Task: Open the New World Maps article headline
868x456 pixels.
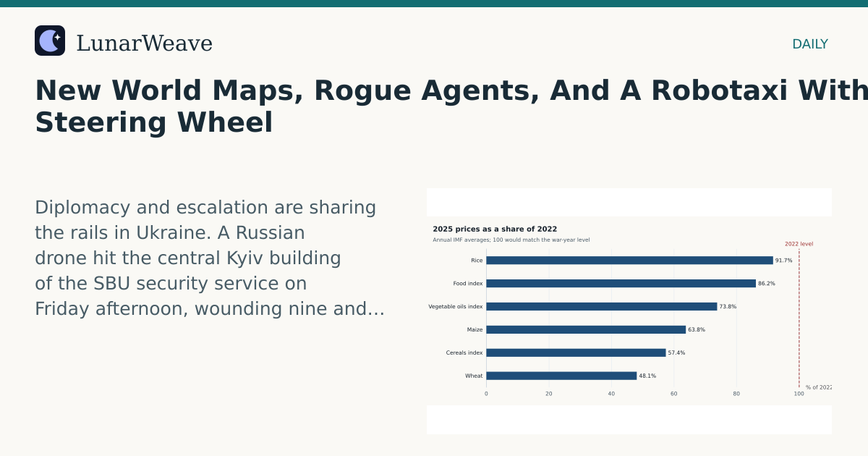Action: pyautogui.click(x=451, y=106)
